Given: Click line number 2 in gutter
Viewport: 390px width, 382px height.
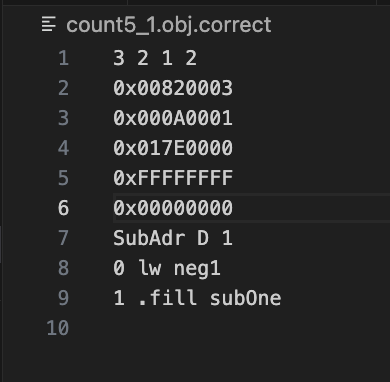Looking at the screenshot, I should coord(63,88).
